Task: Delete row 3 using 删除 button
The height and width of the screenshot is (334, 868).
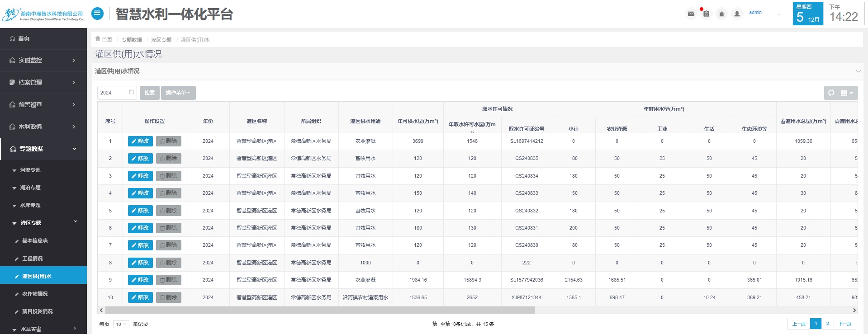Action: click(169, 176)
